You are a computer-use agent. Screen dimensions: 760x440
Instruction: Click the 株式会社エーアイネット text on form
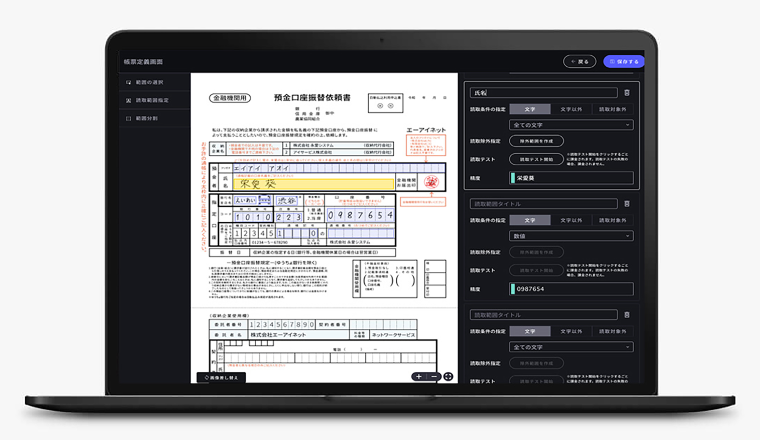pos(278,335)
